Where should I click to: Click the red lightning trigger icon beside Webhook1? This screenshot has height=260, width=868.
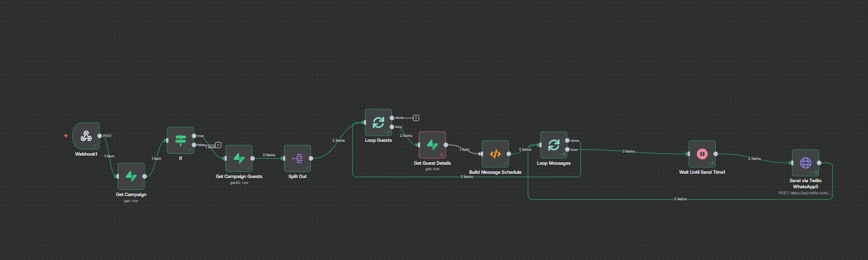[x=66, y=135]
